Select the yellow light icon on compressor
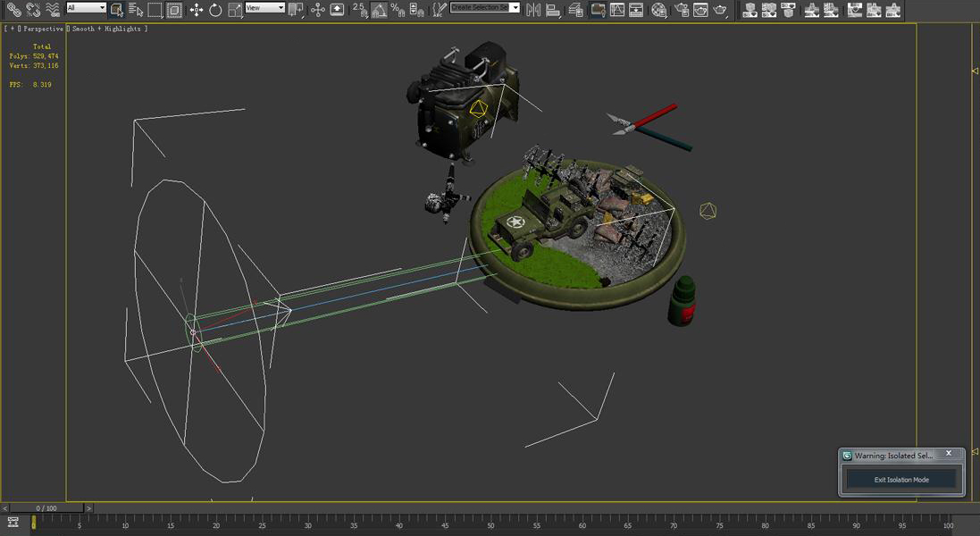 click(478, 109)
